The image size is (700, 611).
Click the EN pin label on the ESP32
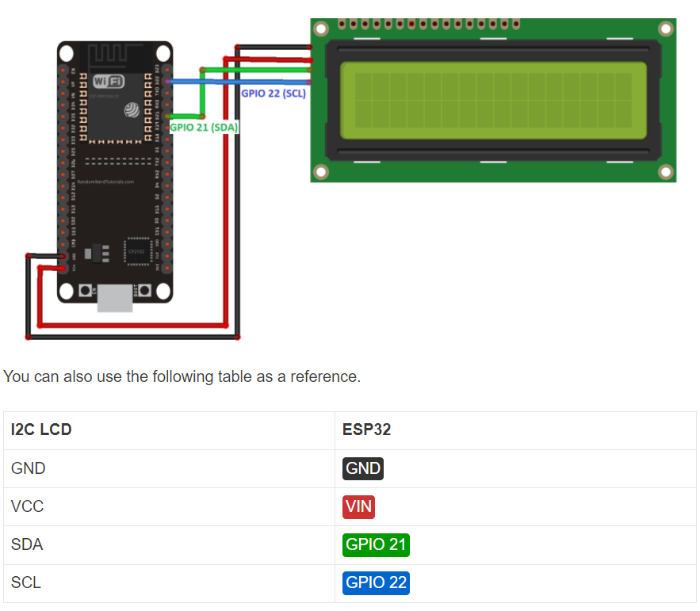point(73,69)
